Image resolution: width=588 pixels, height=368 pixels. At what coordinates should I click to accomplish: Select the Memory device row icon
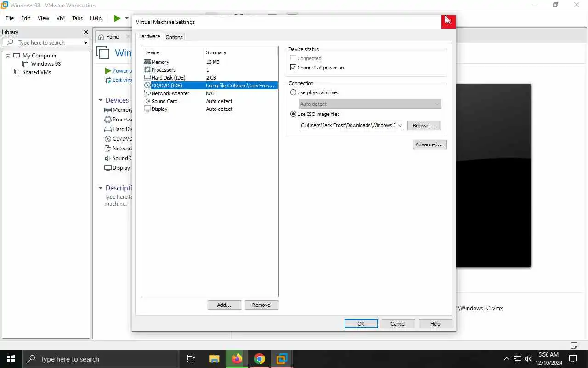coord(147,62)
